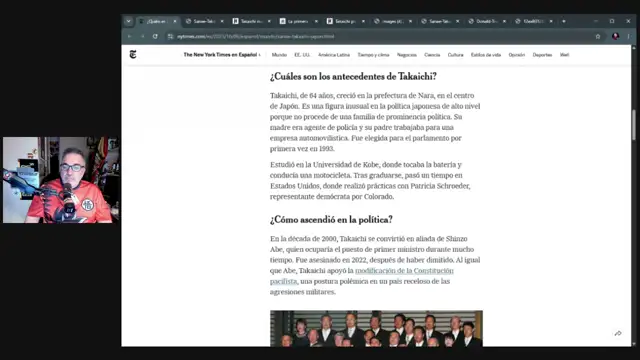Open the América Latina section
Image resolution: width=640 pixels, height=360 pixels.
[x=334, y=55]
